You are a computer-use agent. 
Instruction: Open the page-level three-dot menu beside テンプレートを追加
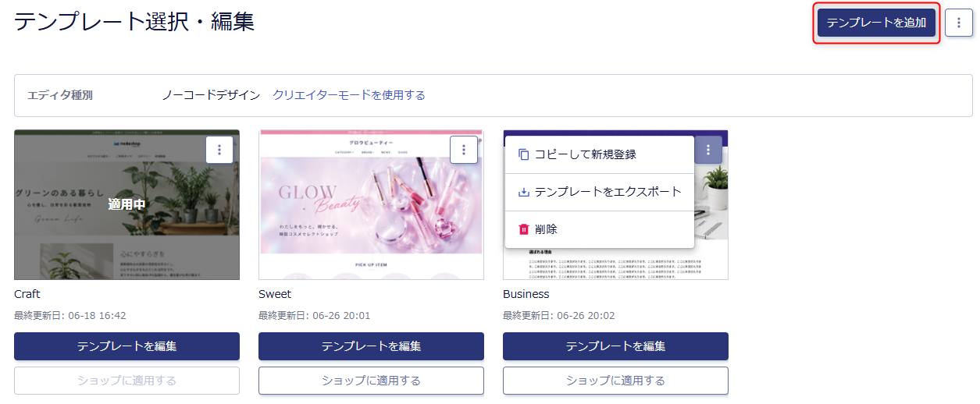point(959,23)
